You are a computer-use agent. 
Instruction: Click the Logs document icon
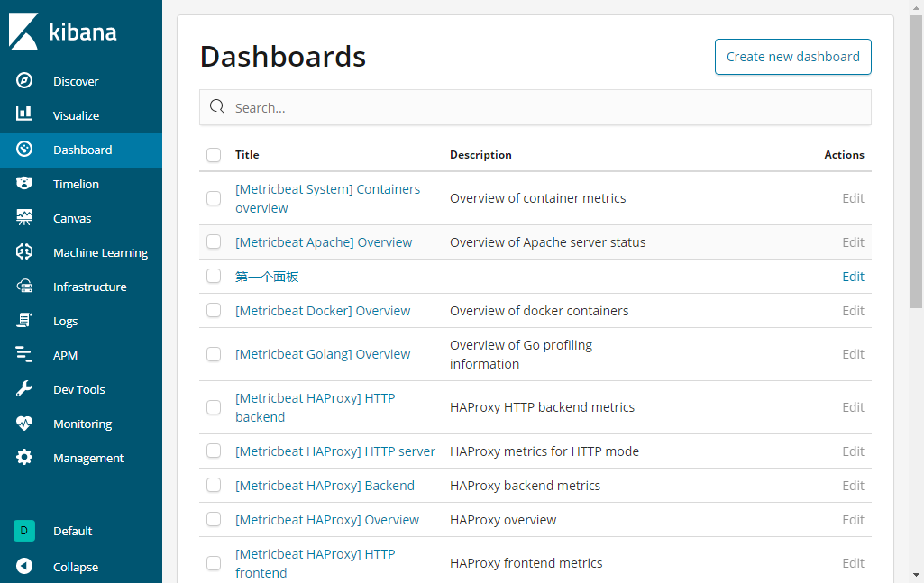coord(24,320)
